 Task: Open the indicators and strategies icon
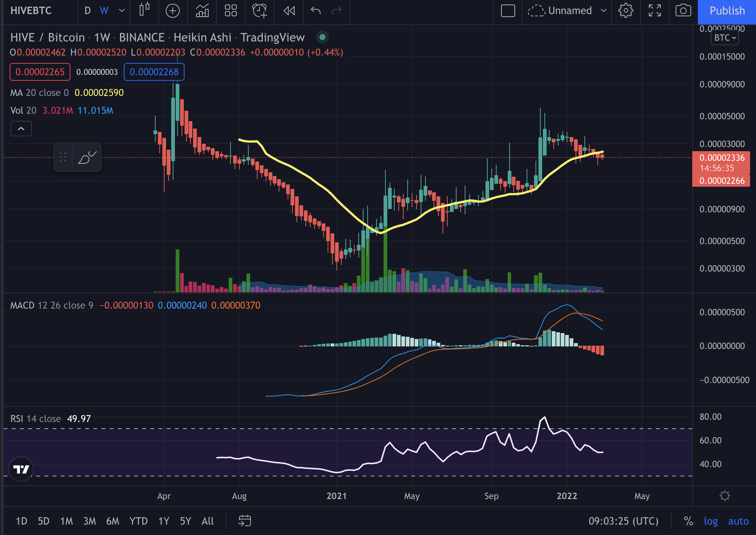[202, 11]
